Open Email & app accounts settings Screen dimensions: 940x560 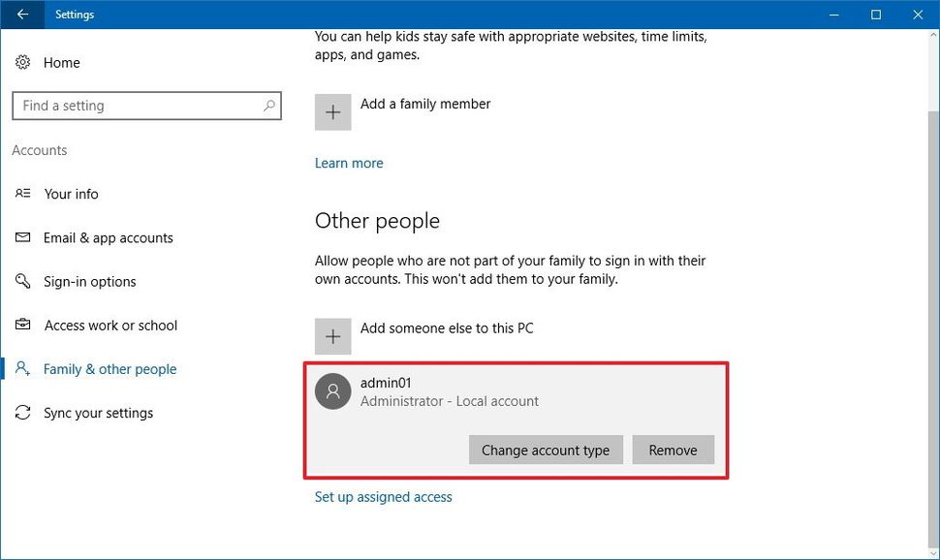pyautogui.click(x=109, y=237)
